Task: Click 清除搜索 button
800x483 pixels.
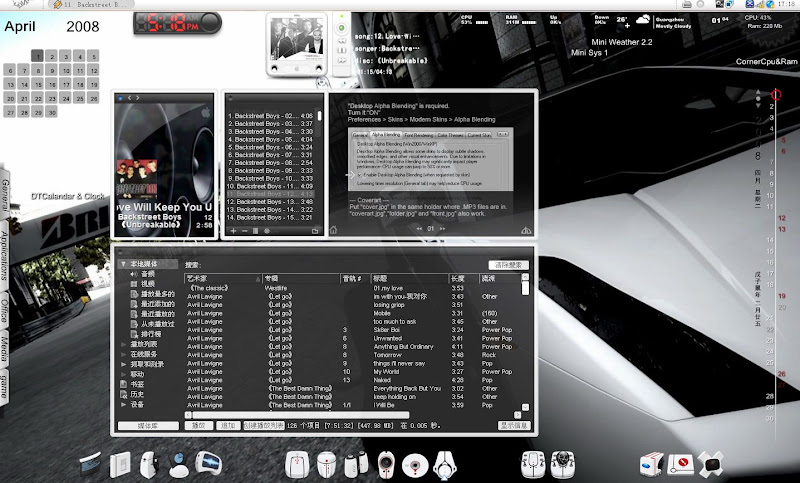Action: point(508,265)
